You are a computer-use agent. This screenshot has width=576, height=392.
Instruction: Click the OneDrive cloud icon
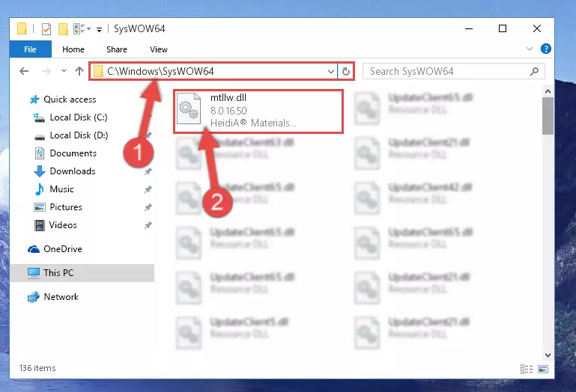point(34,249)
